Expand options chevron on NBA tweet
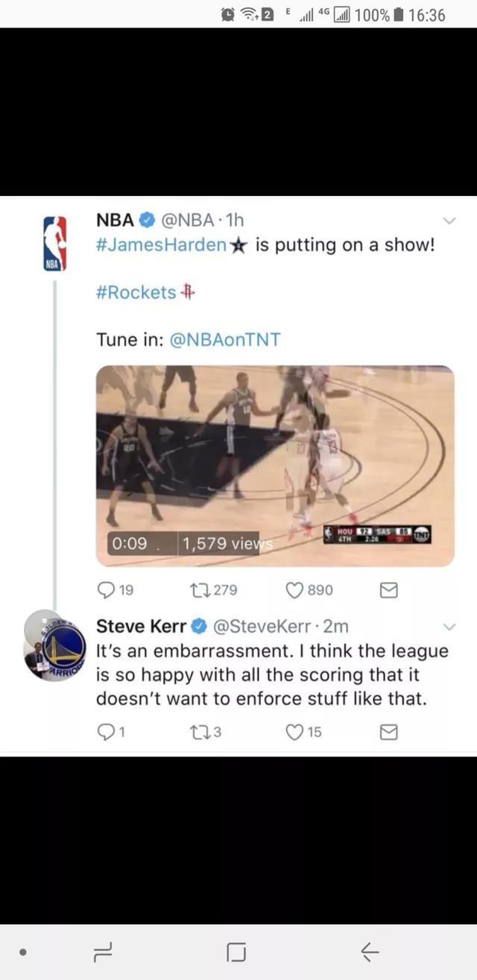This screenshot has width=477, height=980. (449, 221)
